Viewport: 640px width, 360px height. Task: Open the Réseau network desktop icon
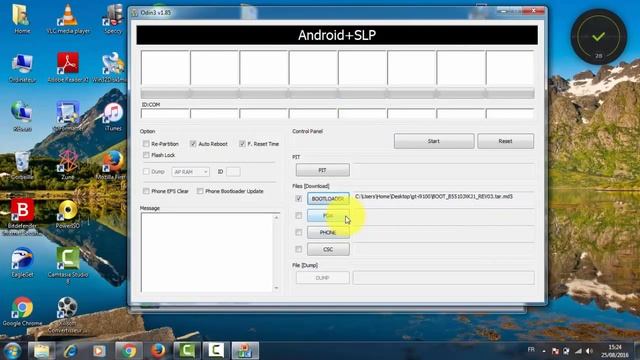point(22,116)
